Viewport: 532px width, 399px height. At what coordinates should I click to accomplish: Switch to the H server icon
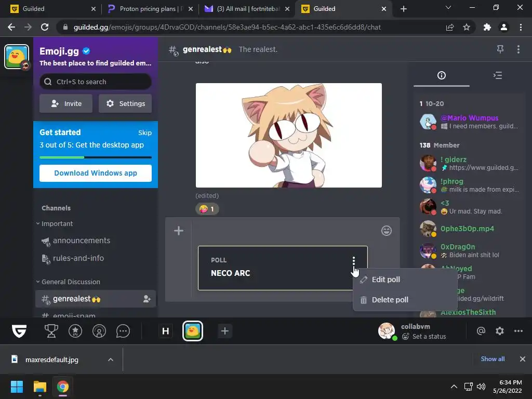point(166,331)
